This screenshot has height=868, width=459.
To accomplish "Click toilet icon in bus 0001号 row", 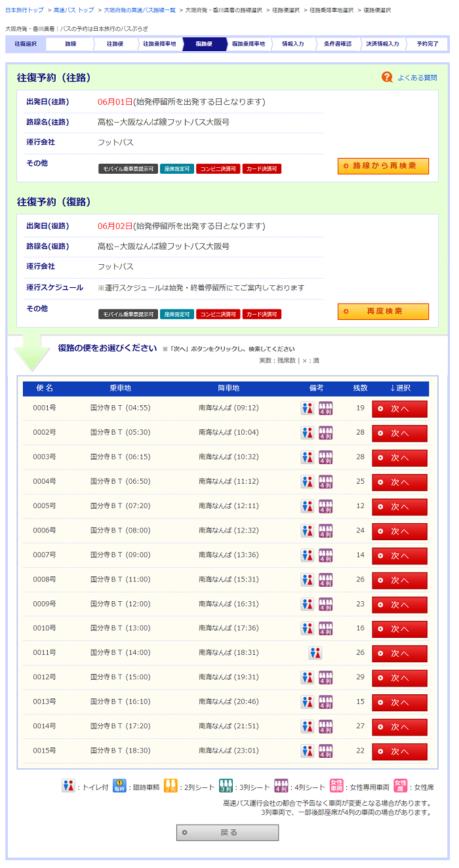I will click(x=308, y=408).
